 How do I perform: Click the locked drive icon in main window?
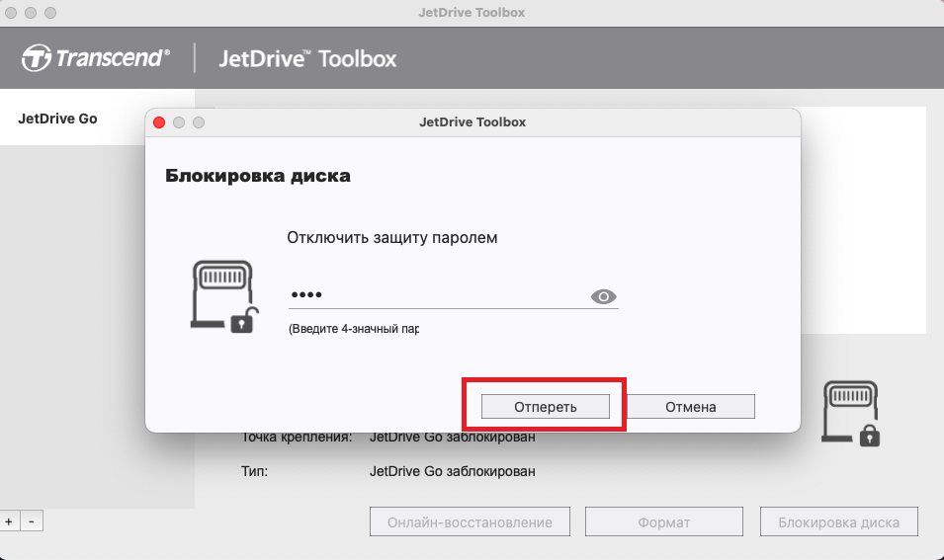pos(851,413)
